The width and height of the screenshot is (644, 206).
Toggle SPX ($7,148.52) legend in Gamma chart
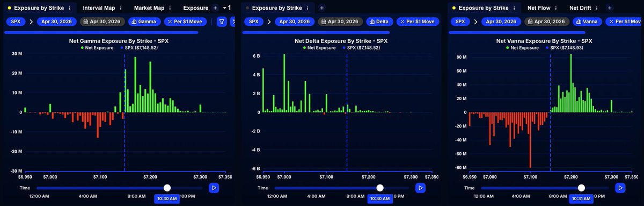tap(138, 48)
